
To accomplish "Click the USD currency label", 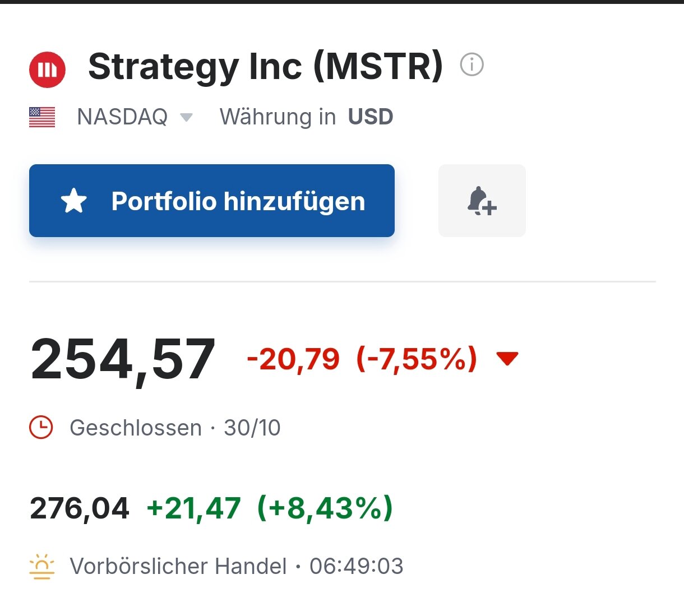I will click(x=371, y=117).
